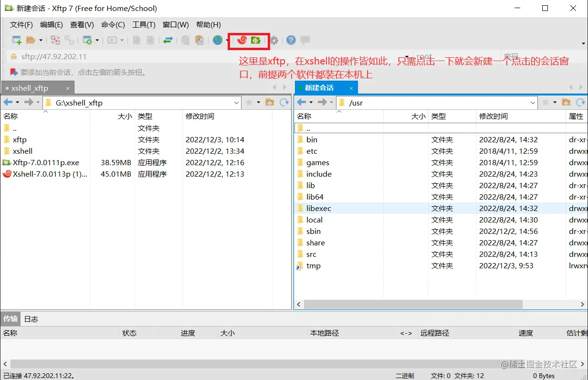Click the back navigation arrow in left pane
The width and height of the screenshot is (588, 380).
tap(8, 102)
